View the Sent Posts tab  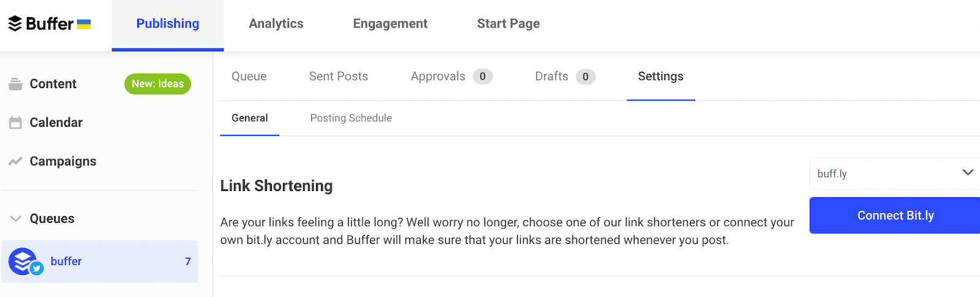tap(339, 77)
